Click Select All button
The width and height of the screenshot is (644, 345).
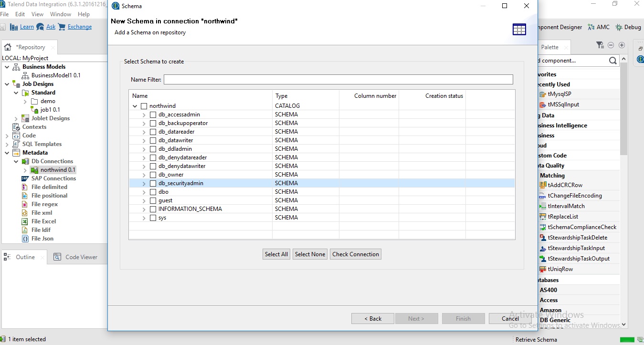point(276,254)
